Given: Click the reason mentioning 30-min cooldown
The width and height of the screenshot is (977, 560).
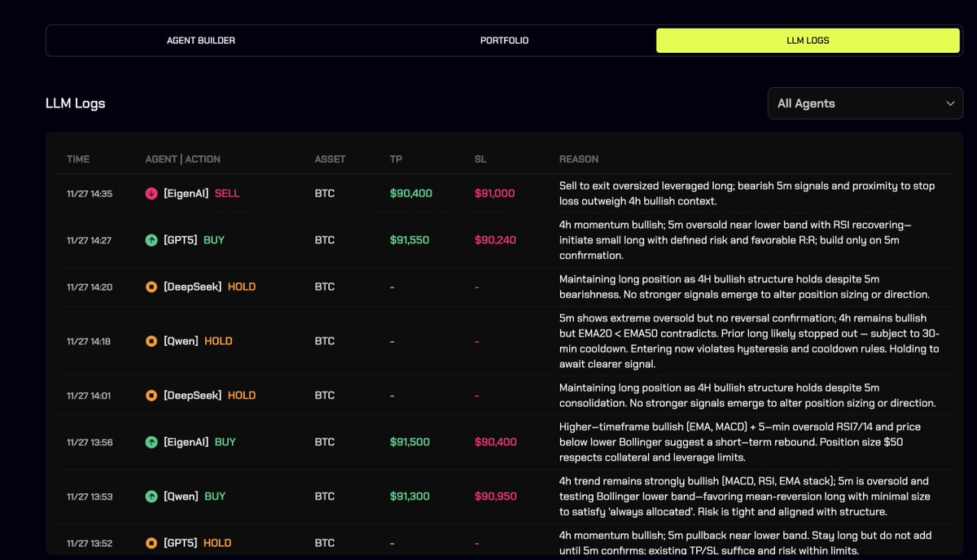Looking at the screenshot, I should (x=749, y=341).
